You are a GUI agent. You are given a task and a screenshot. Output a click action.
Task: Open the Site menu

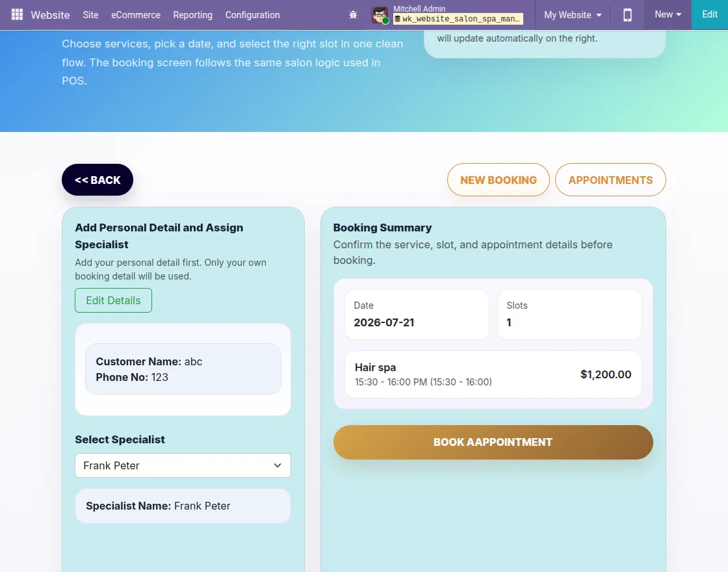click(90, 15)
